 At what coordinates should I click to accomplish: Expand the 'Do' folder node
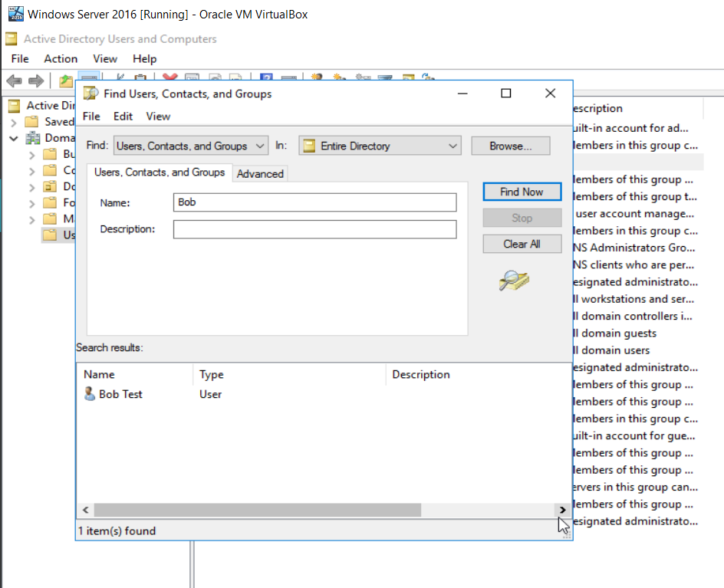point(31,188)
